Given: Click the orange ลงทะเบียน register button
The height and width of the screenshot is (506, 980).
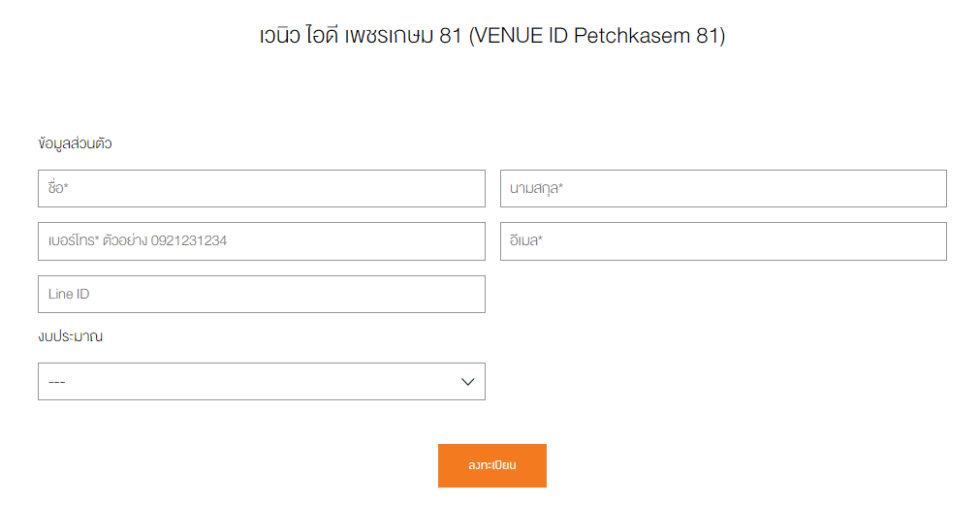Looking at the screenshot, I should (x=491, y=465).
